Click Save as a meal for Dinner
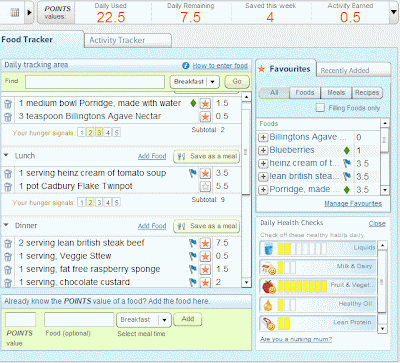 coord(207,226)
